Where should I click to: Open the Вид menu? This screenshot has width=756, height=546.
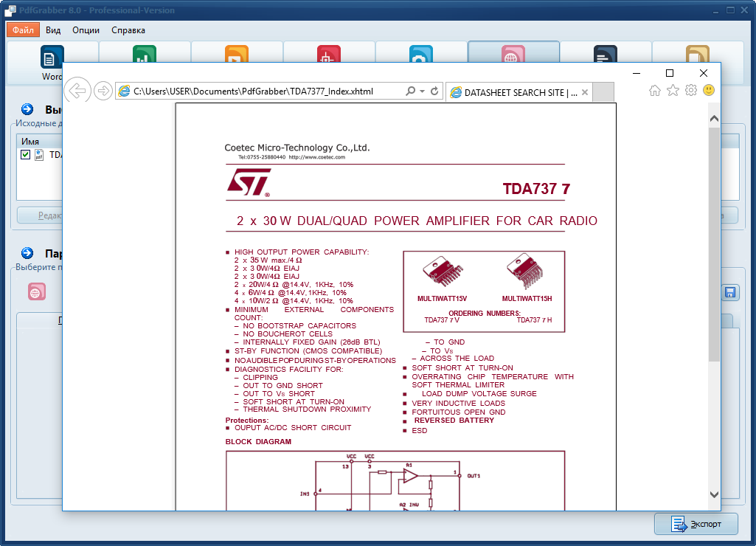click(x=53, y=30)
